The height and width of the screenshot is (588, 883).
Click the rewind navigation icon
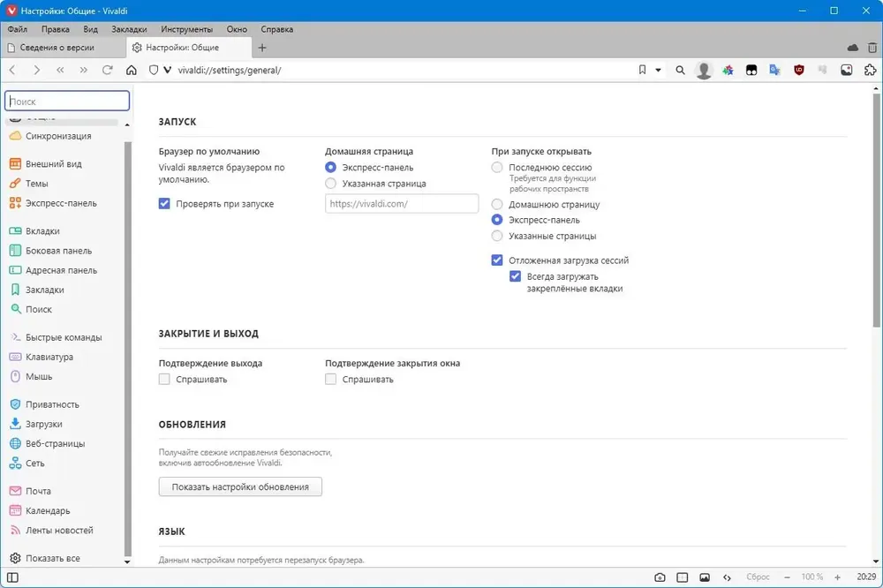(60, 70)
